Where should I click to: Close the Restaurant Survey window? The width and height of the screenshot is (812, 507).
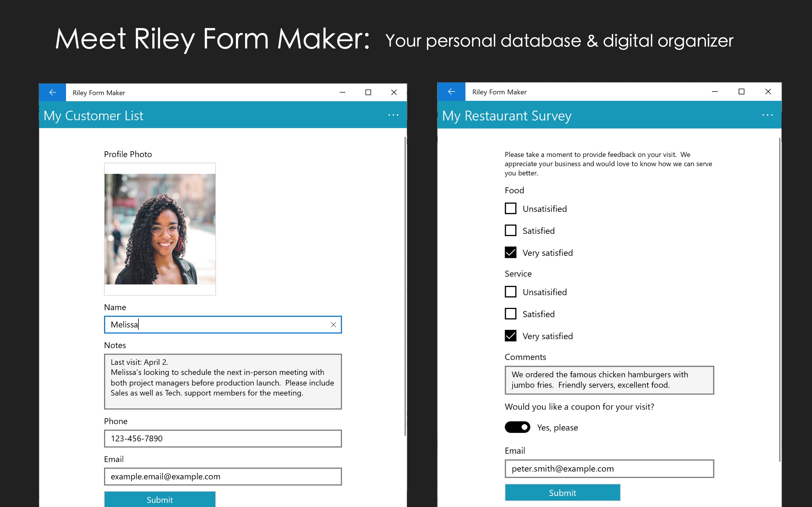[x=768, y=92]
